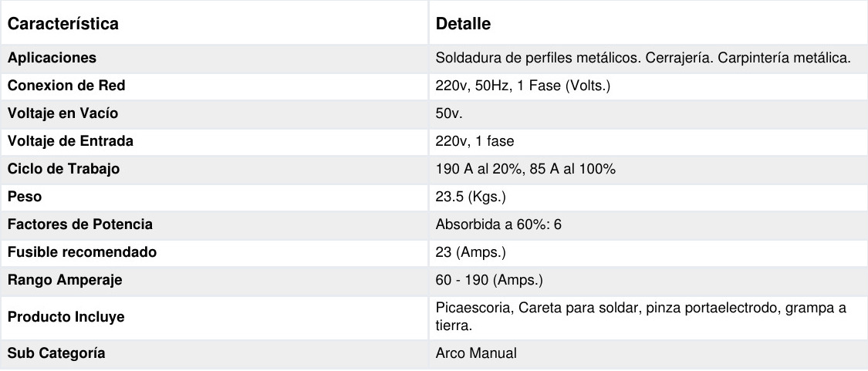Select the Factores de Potencia label
The image size is (868, 371).
coord(80,224)
